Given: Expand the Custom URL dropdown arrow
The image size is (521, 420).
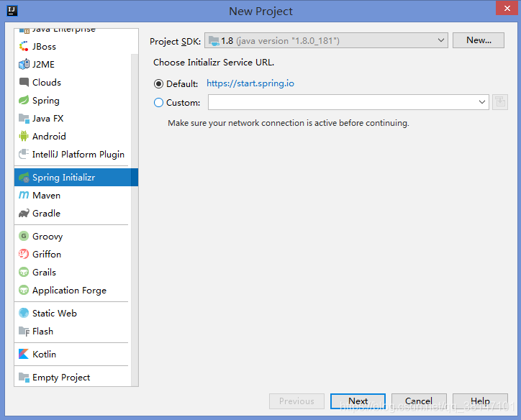Looking at the screenshot, I should (x=482, y=102).
